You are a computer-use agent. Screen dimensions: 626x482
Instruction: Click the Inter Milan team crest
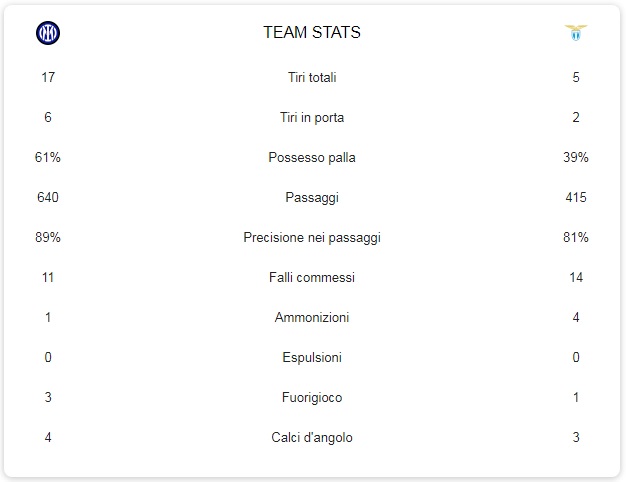[48, 33]
